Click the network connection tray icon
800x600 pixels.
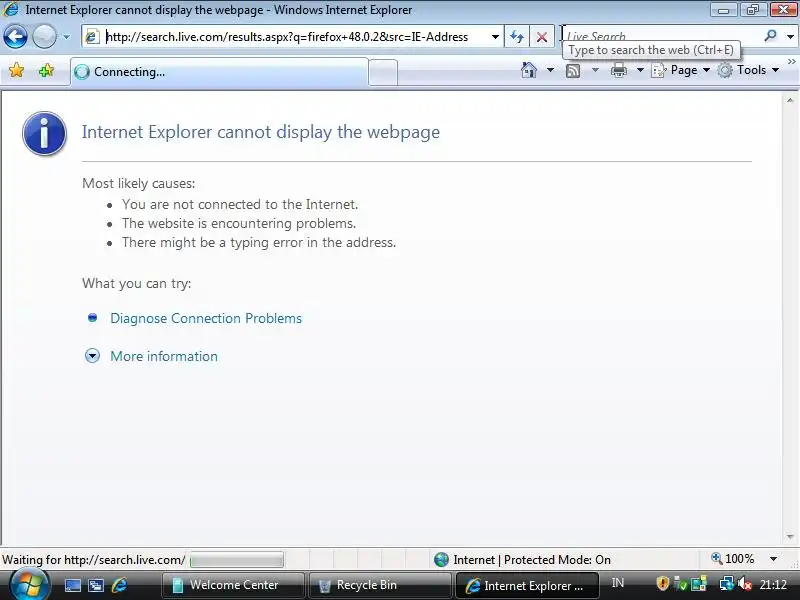726,584
